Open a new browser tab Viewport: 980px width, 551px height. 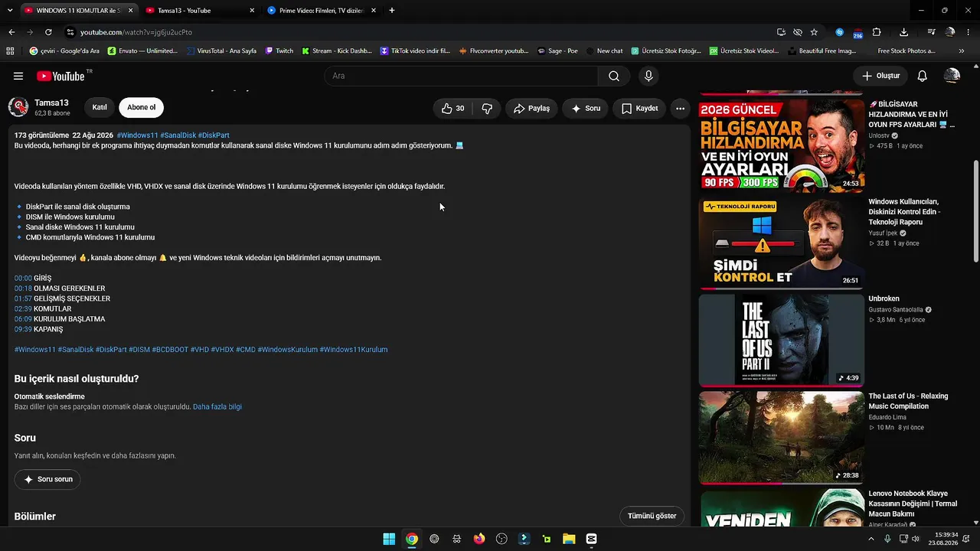click(x=392, y=11)
